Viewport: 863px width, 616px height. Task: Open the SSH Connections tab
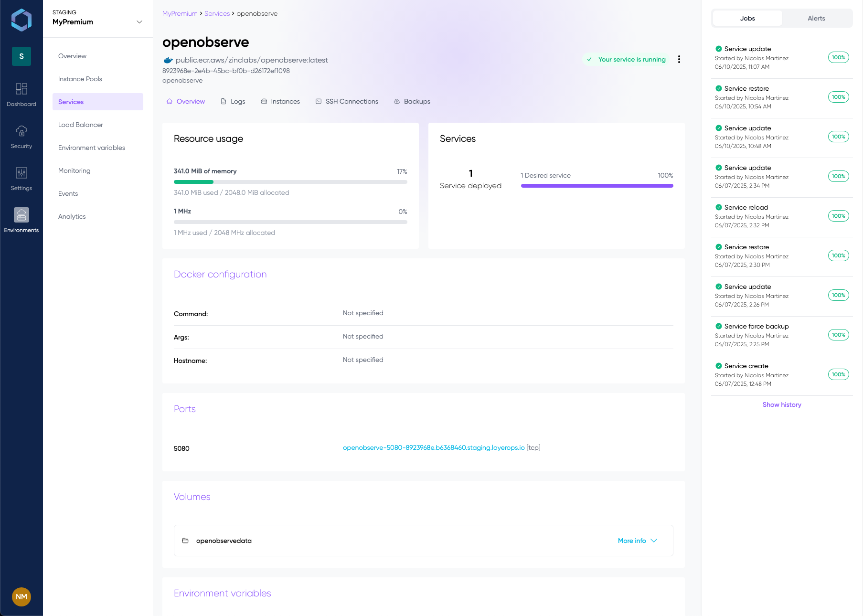(x=347, y=101)
